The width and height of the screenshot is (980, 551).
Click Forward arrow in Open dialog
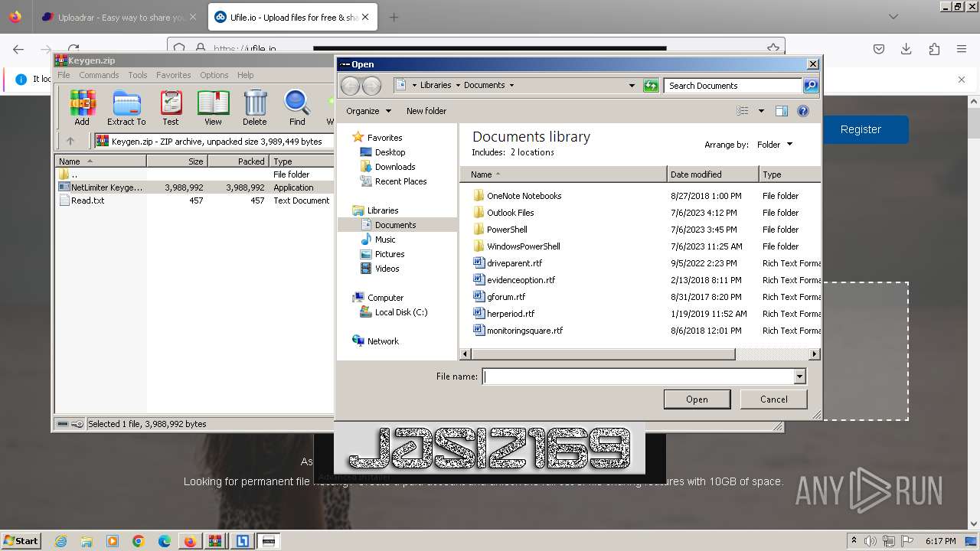[x=371, y=86]
